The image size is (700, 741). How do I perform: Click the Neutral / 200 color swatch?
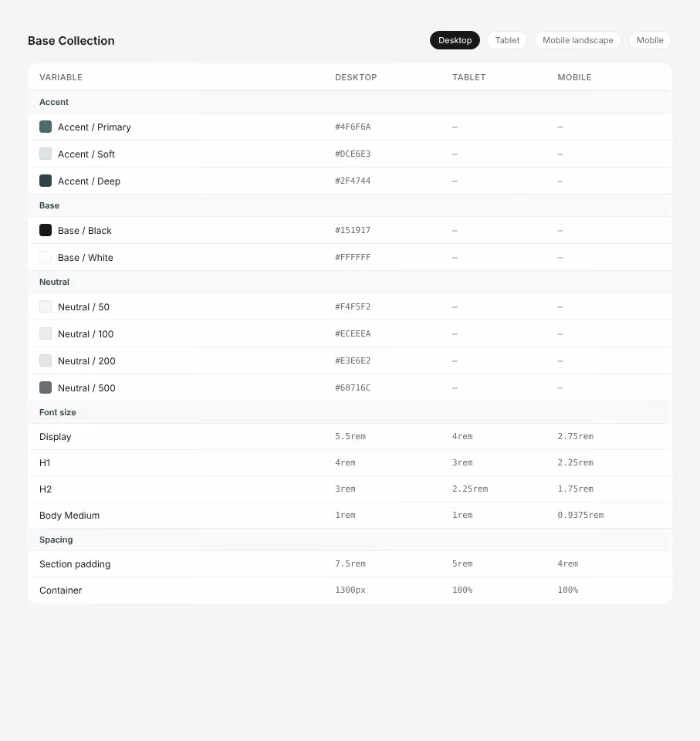(46, 360)
